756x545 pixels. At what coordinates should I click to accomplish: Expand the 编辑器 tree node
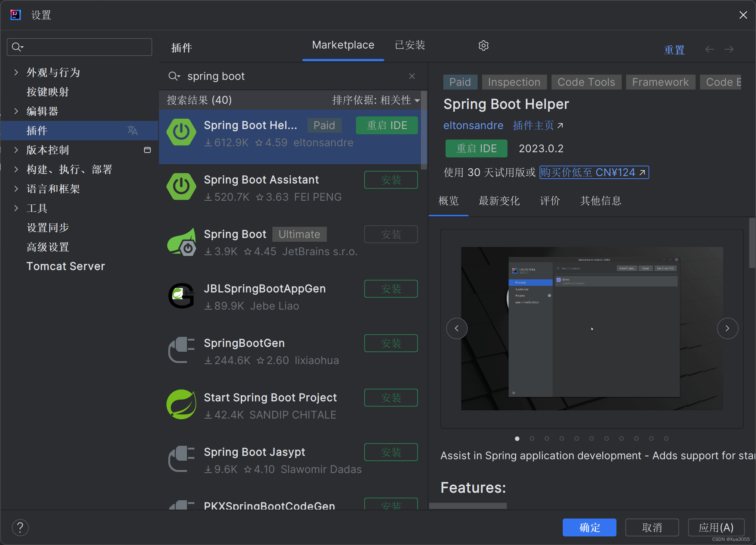point(16,111)
